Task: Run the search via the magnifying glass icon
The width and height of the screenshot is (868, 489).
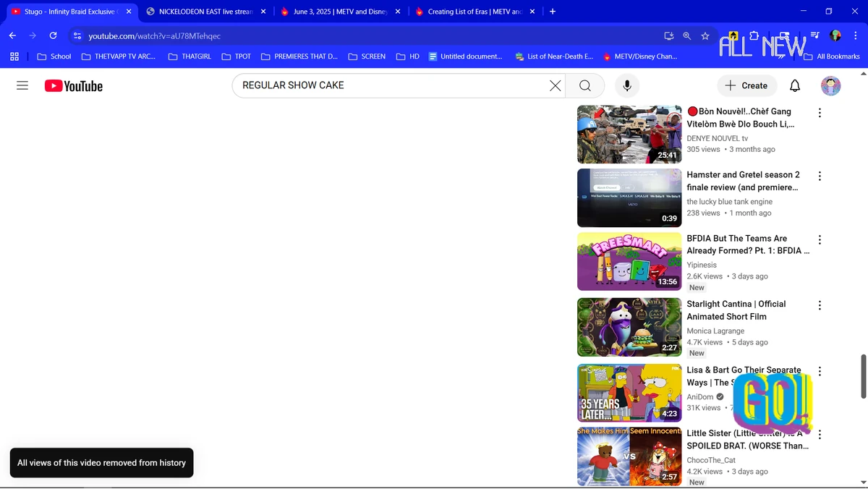Action: click(584, 85)
